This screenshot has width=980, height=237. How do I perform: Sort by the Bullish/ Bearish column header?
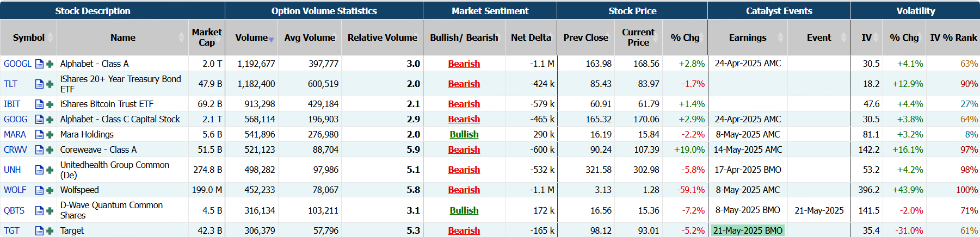(464, 38)
